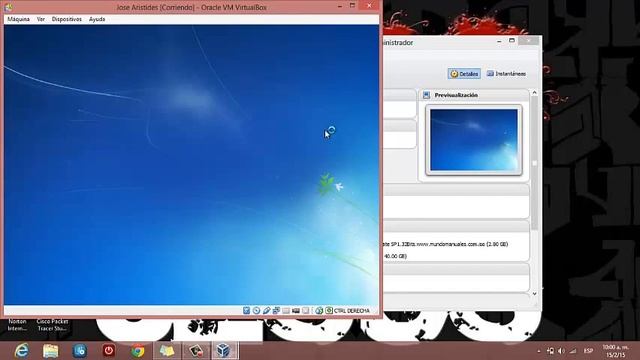Click the power plug tray icon

pyautogui.click(x=550, y=351)
